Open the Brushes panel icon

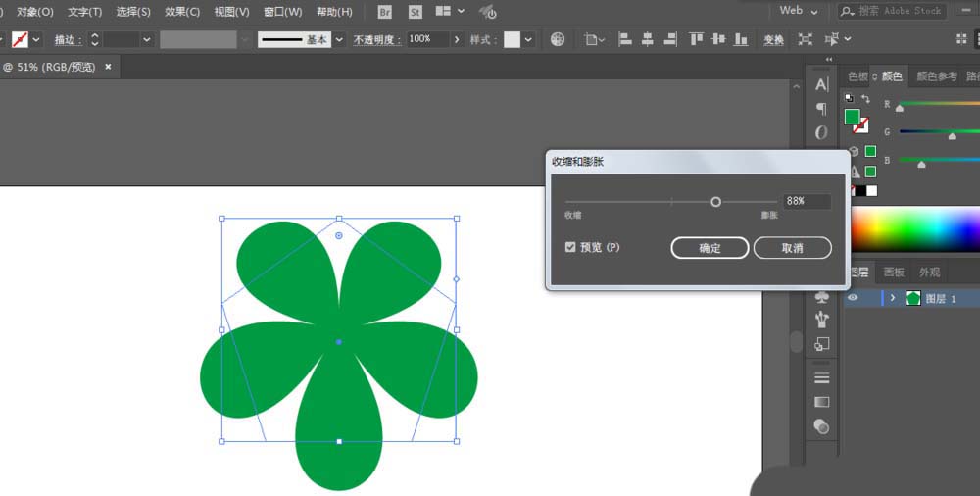point(822,321)
